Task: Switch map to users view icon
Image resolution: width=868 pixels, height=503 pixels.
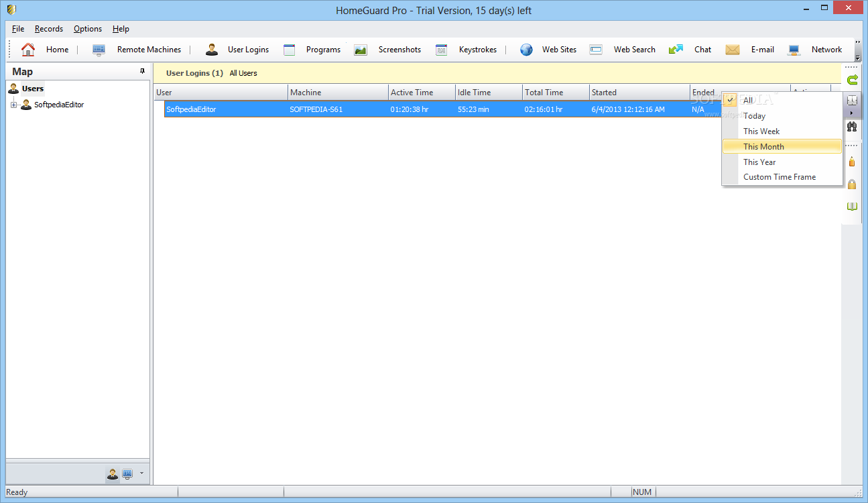Action: 112,474
